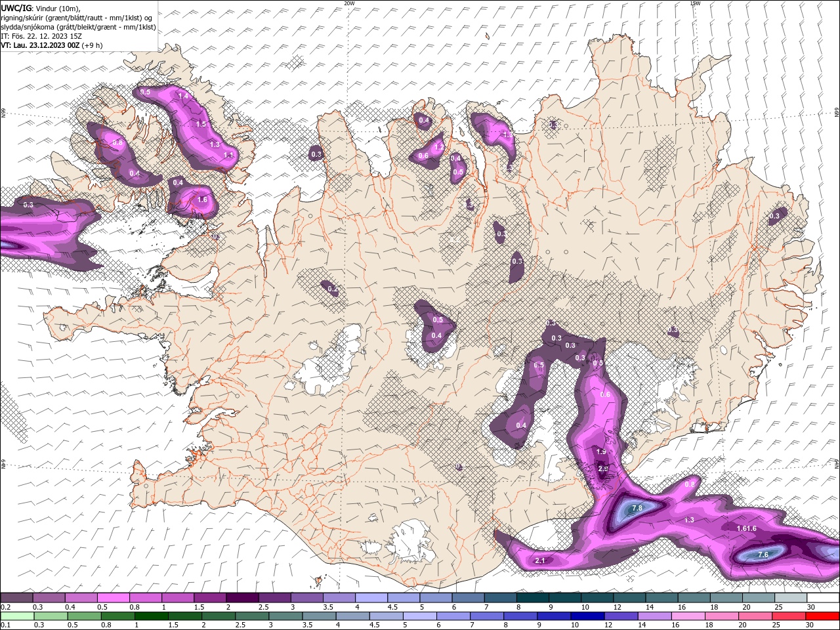Select the 0.2 value in west-central Iceland

333,289
